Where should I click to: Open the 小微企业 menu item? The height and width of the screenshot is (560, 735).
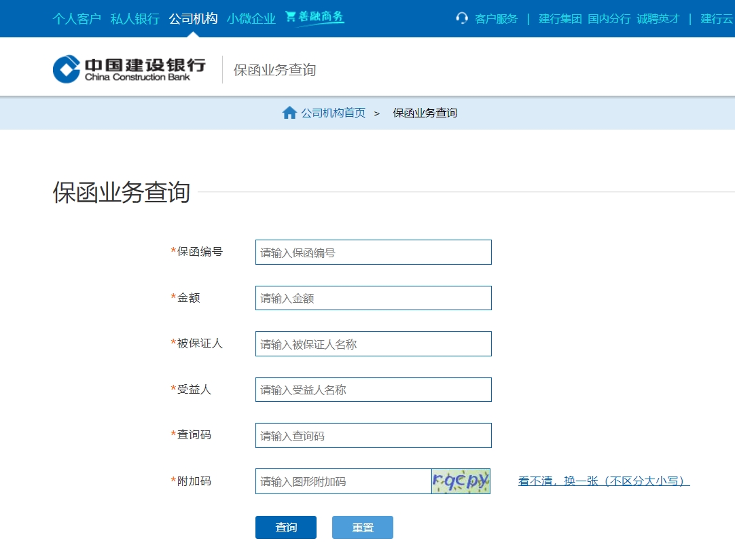251,18
